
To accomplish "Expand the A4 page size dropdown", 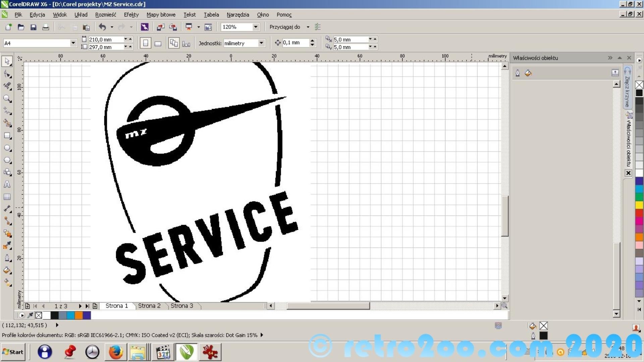I will click(73, 43).
